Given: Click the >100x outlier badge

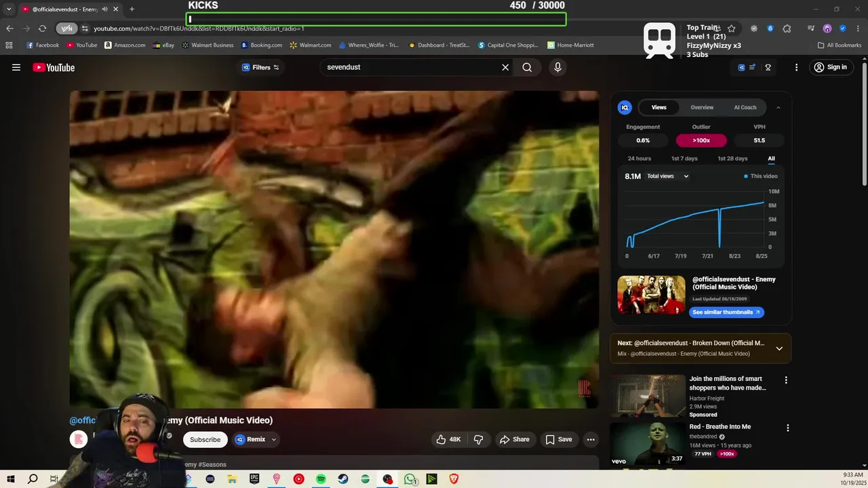Looking at the screenshot, I should click(701, 140).
